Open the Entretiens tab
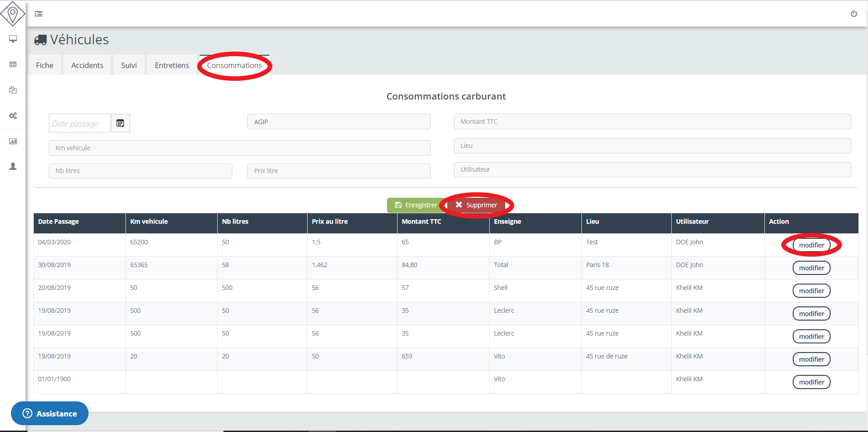This screenshot has width=868, height=432. 172,65
